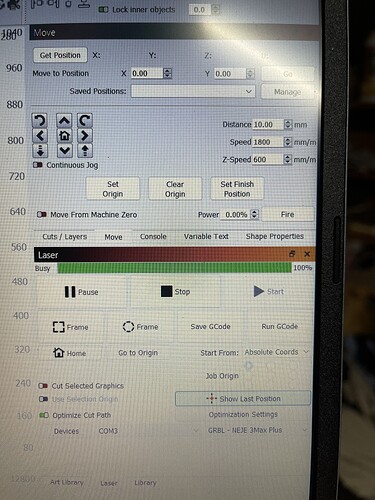This screenshot has height=500, width=375.
Task: Click the green Busy progress bar
Action: (174, 268)
